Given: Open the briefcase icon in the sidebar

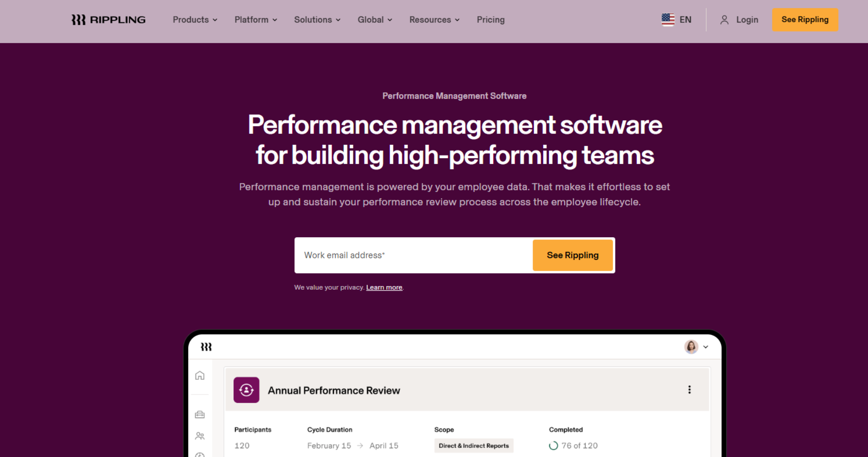Looking at the screenshot, I should tap(200, 414).
